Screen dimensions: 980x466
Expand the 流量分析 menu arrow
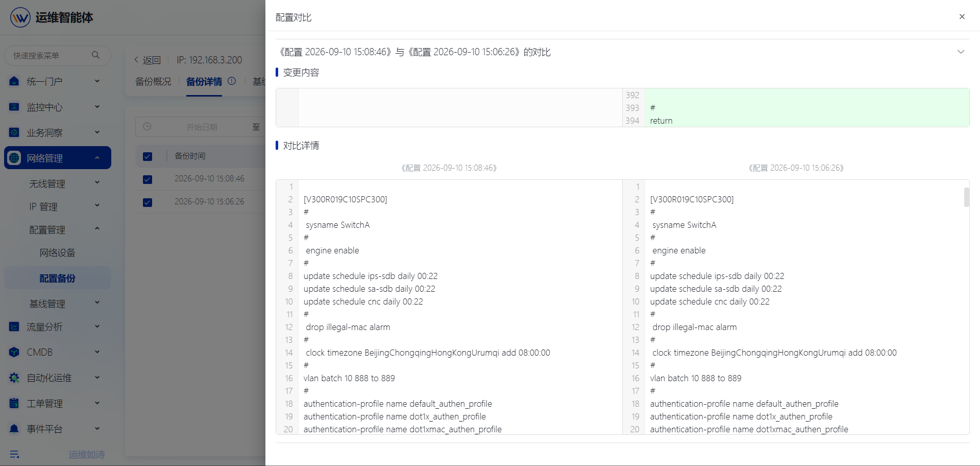[x=97, y=327]
